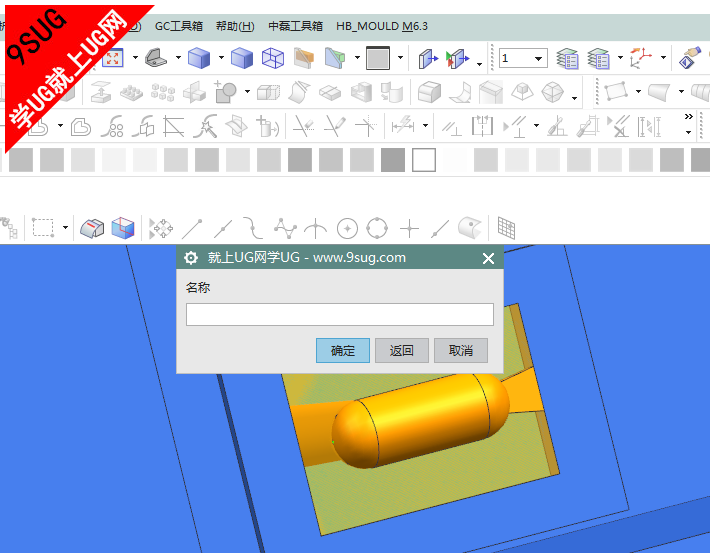Screen dimensions: 710x553
Task: Click the Clip Section icon
Action: [x=335, y=58]
